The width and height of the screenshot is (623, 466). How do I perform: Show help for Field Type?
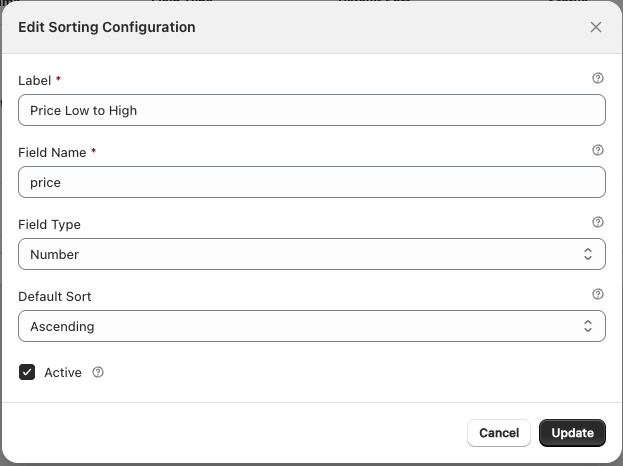598,222
